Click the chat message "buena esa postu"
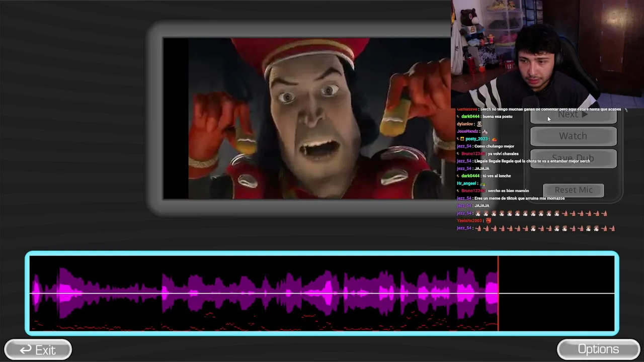This screenshot has width=644, height=362. click(x=497, y=117)
